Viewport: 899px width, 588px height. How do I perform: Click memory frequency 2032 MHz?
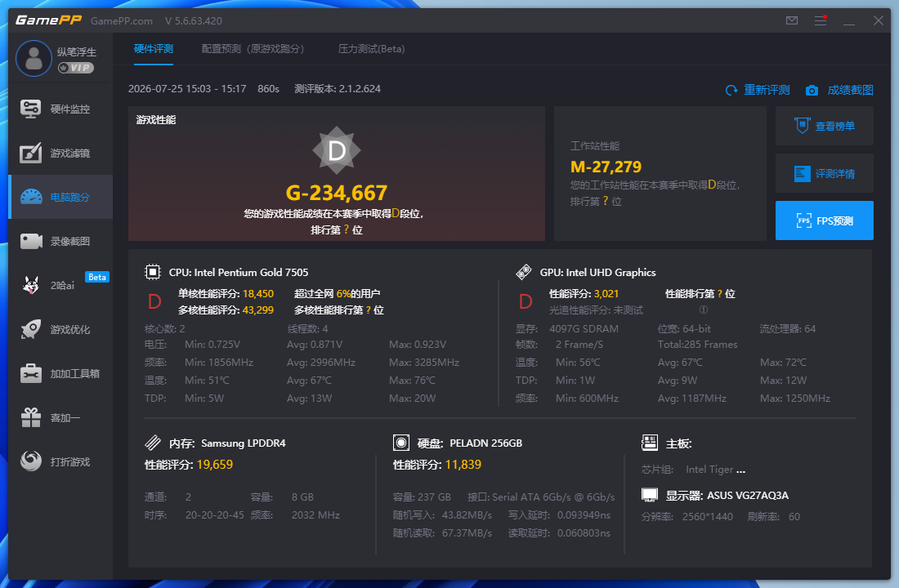[x=316, y=514]
